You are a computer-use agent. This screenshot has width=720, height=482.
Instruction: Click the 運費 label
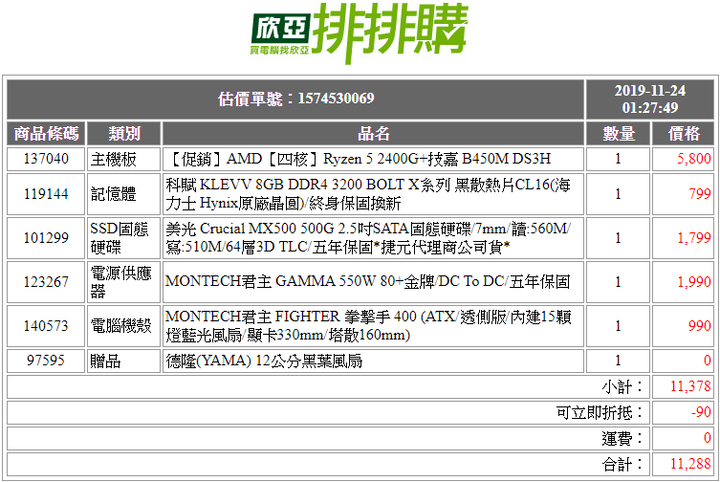[x=623, y=438]
